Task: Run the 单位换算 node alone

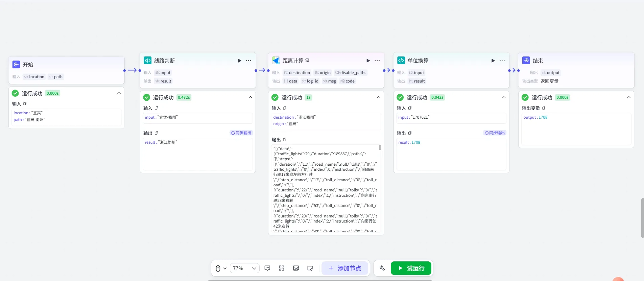Action: 493,61
